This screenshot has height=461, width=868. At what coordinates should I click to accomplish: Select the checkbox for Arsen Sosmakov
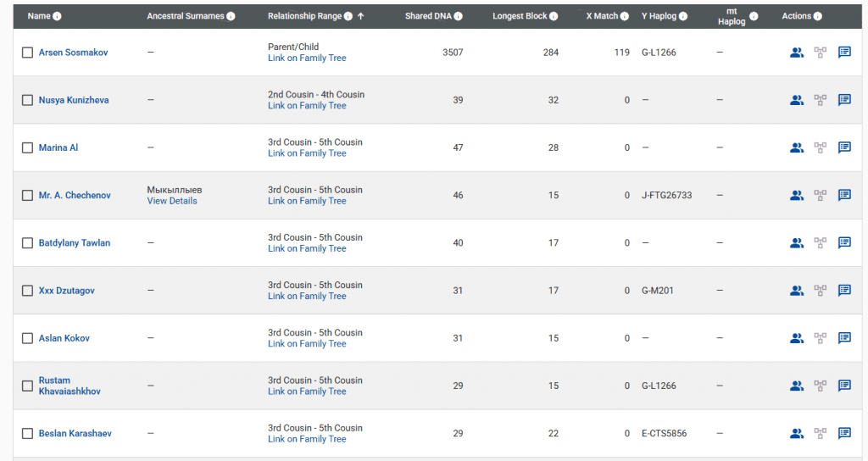[28, 53]
